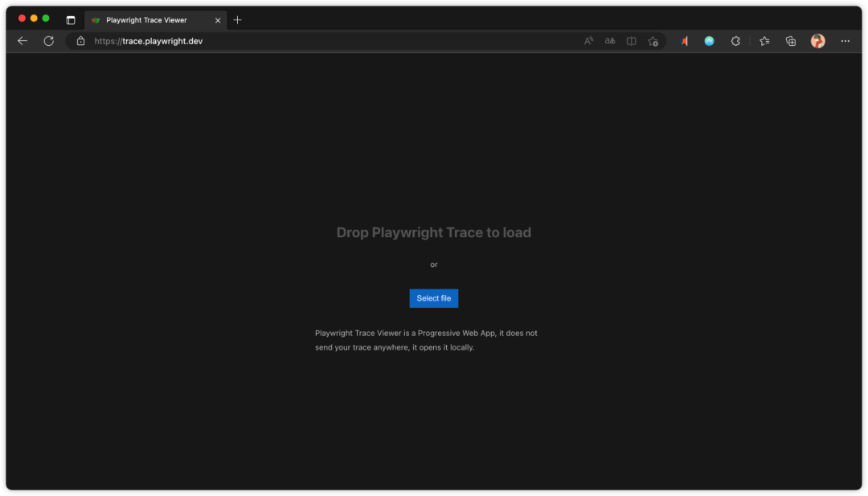Reload the Playwright Trace Viewer page
The height and width of the screenshot is (496, 868).
click(x=49, y=41)
